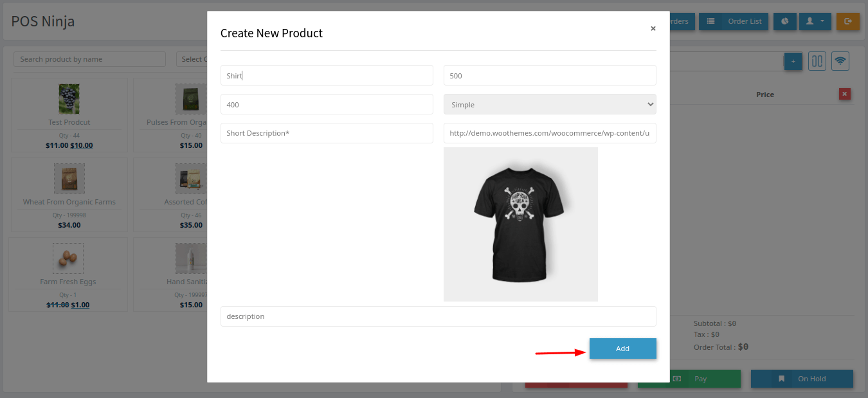Click the Wi-Fi connection status icon
Viewport: 868px width, 398px height.
click(840, 61)
